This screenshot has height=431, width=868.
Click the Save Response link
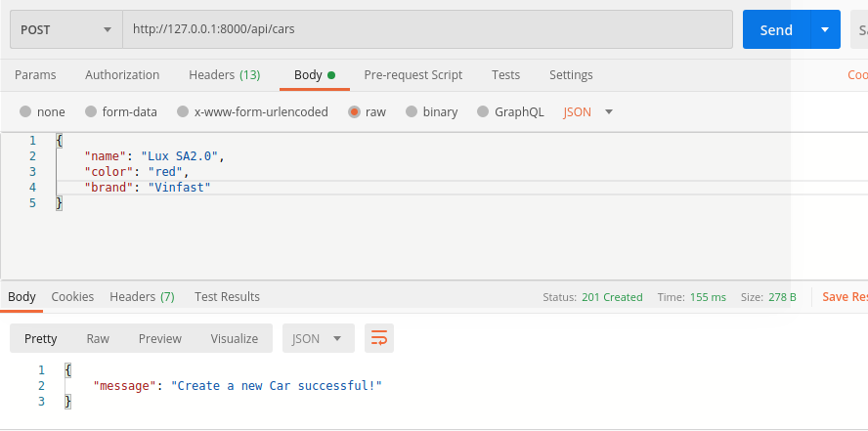pyautogui.click(x=845, y=297)
